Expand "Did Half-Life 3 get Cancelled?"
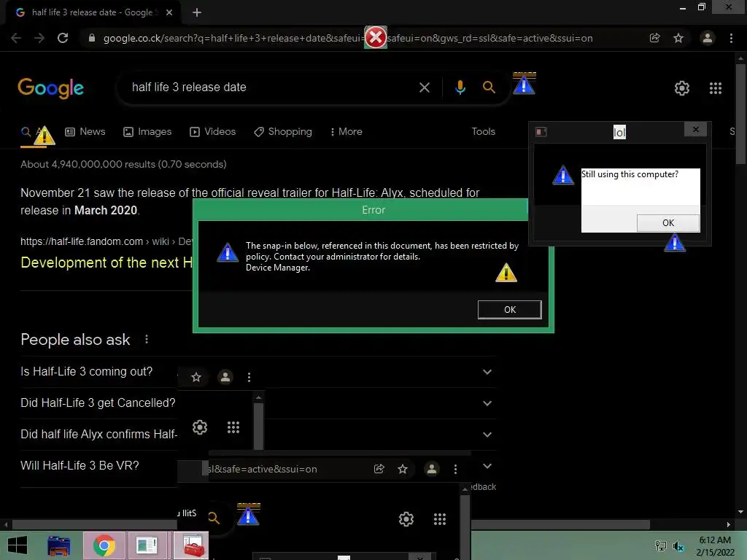This screenshot has width=747, height=560. (487, 403)
